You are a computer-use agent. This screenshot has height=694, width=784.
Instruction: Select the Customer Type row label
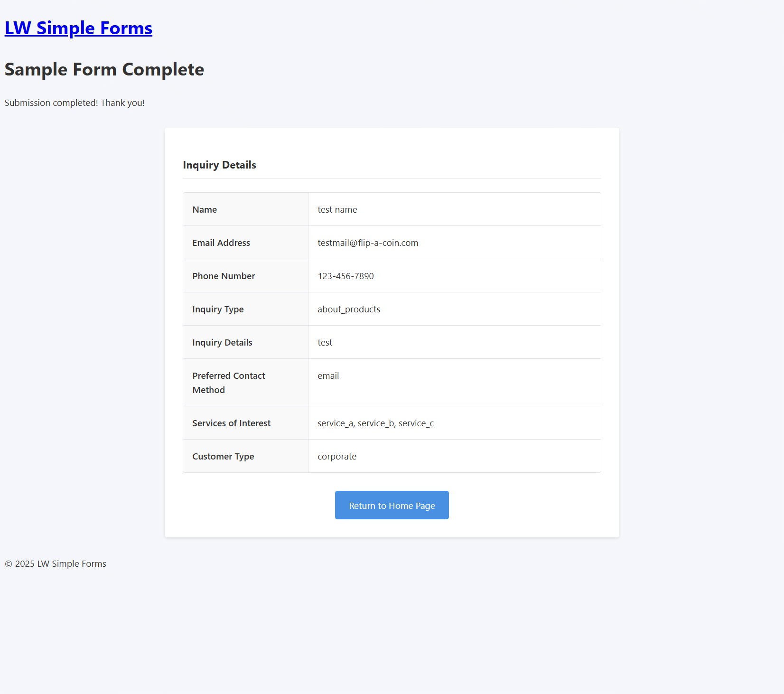[x=223, y=456]
